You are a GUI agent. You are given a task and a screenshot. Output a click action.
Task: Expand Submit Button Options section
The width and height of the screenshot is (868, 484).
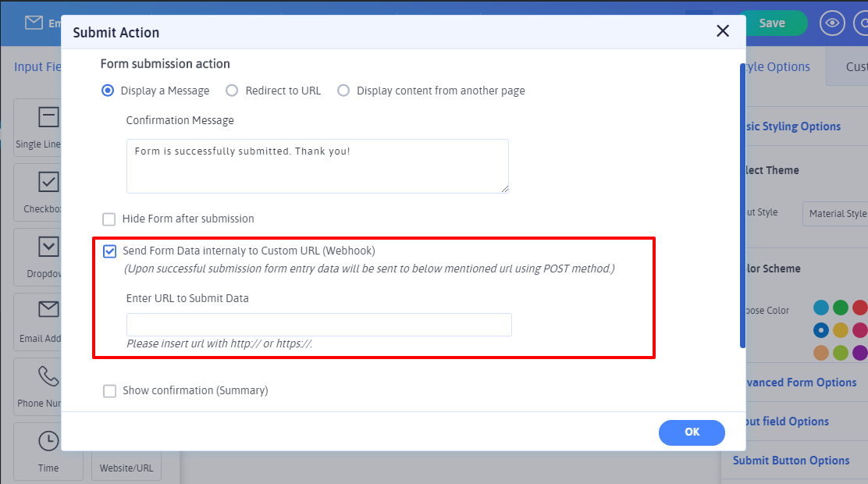pos(791,461)
